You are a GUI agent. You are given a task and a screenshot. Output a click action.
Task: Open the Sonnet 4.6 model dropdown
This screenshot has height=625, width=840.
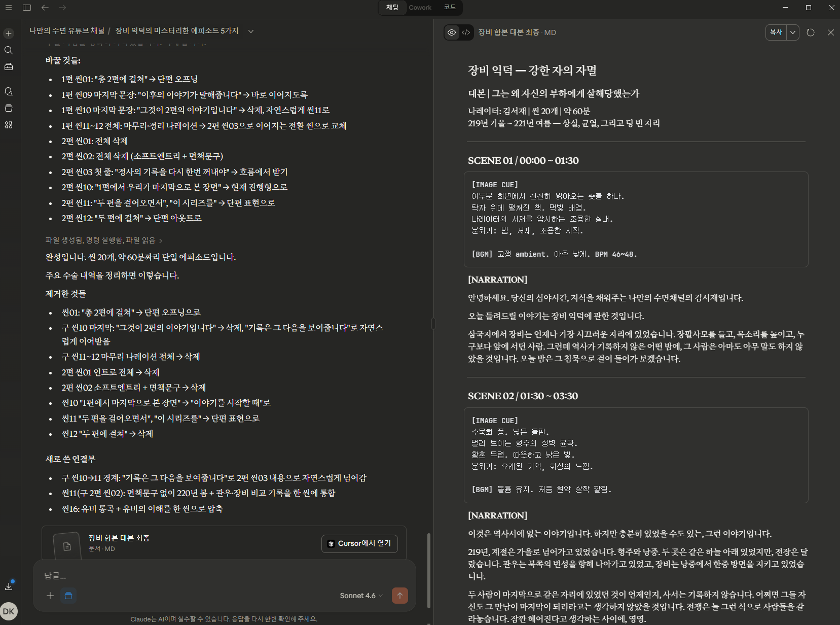[360, 596]
